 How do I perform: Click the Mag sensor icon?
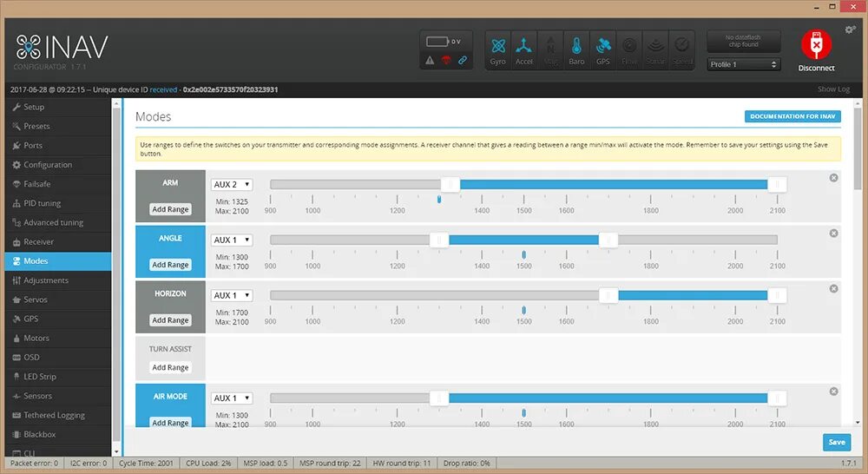[550, 49]
